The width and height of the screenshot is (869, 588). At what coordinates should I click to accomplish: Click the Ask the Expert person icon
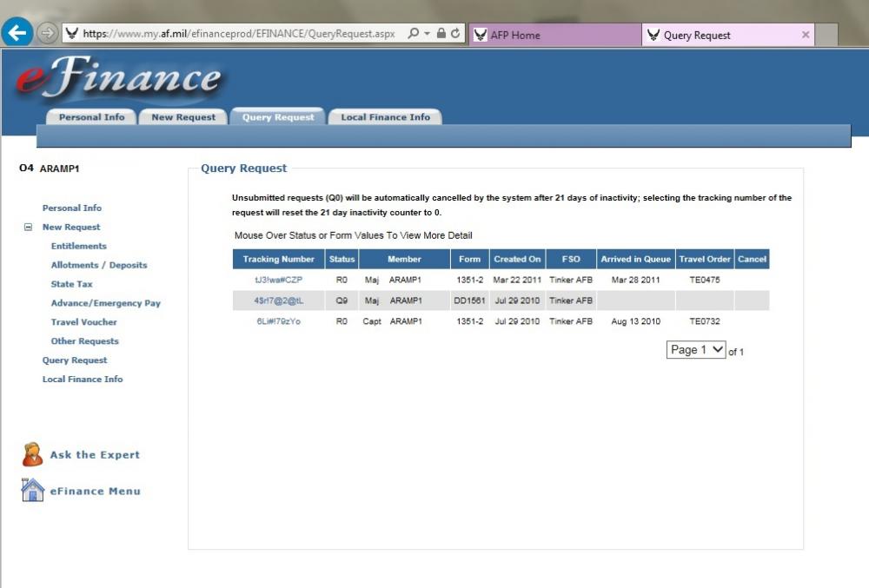tap(32, 454)
